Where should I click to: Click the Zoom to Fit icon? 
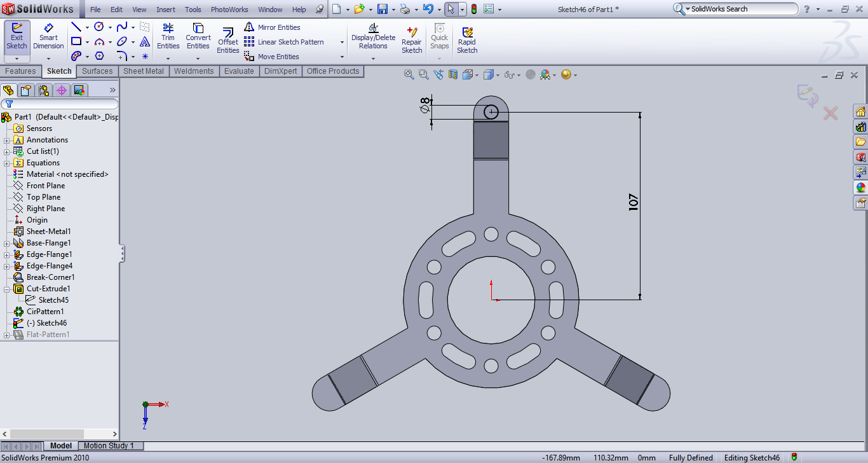(x=409, y=74)
